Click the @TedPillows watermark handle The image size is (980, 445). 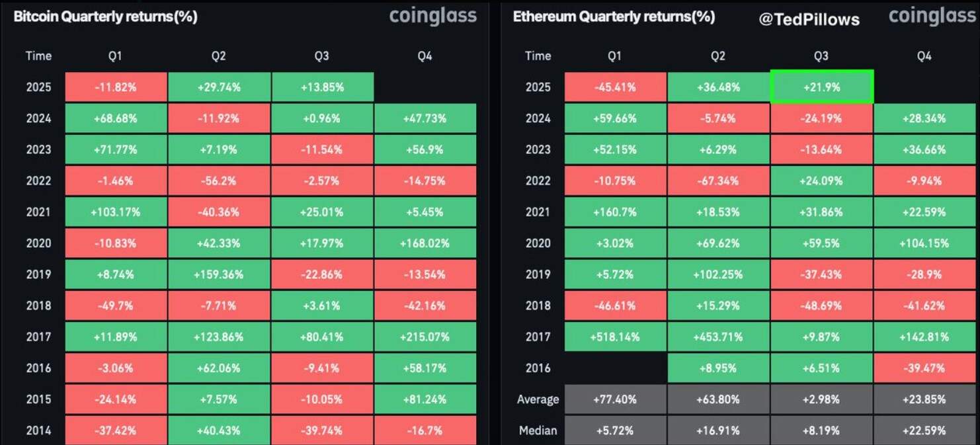tap(809, 19)
